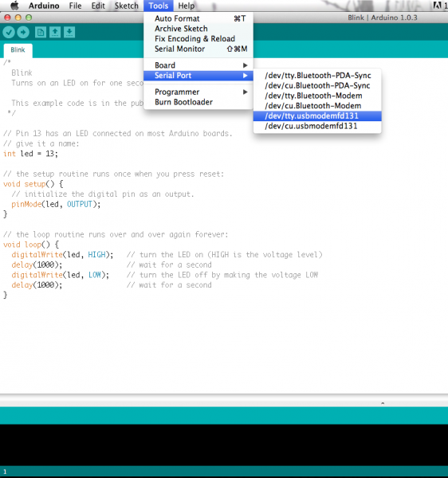Screen dimensions: 448x478
Task: Click the Save sketch down-arrow icon
Action: coord(69,32)
